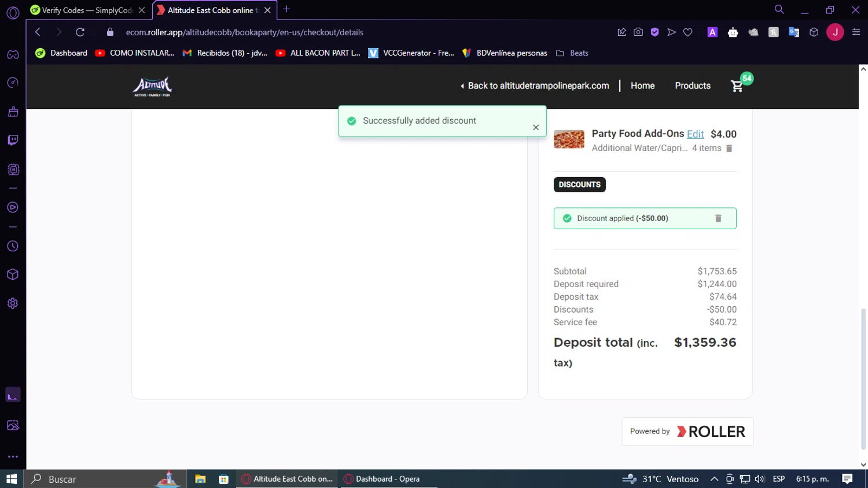This screenshot has width=868, height=488.
Task: Open a new tab with plus button
Action: [x=286, y=9]
